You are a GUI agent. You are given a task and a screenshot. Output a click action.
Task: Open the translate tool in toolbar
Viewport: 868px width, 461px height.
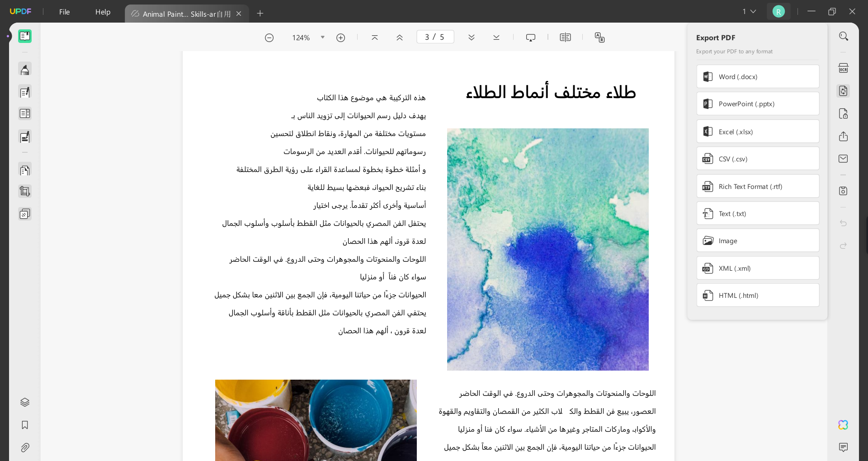tap(600, 38)
